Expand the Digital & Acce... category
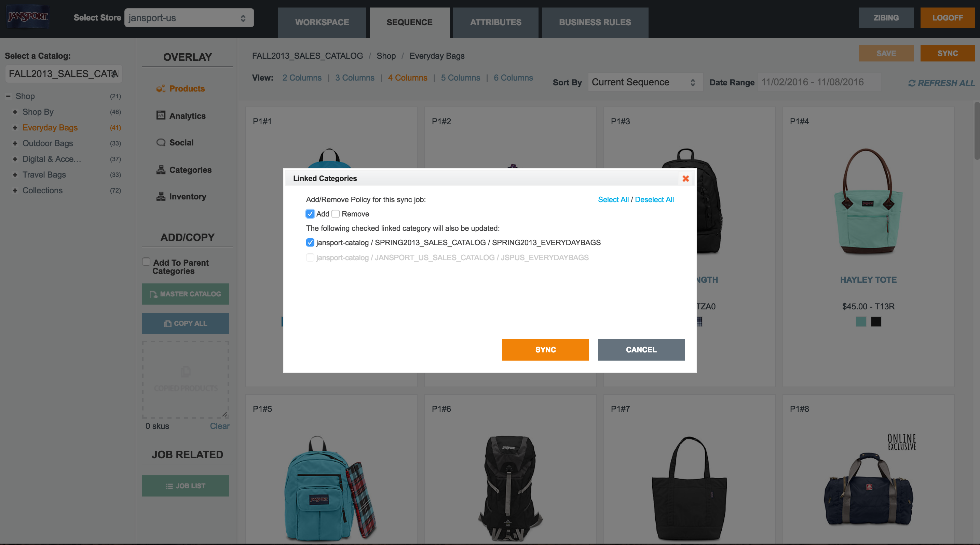The height and width of the screenshot is (545, 980). point(15,159)
